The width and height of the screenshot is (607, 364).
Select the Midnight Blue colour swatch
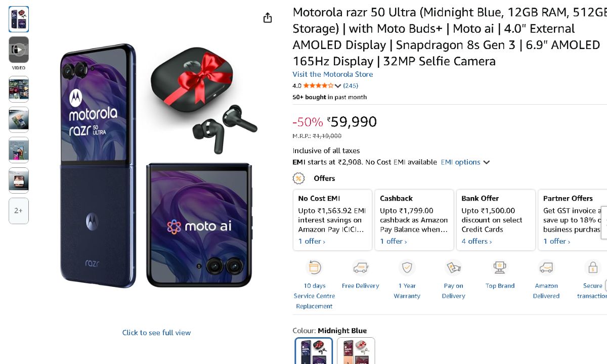coord(314,351)
